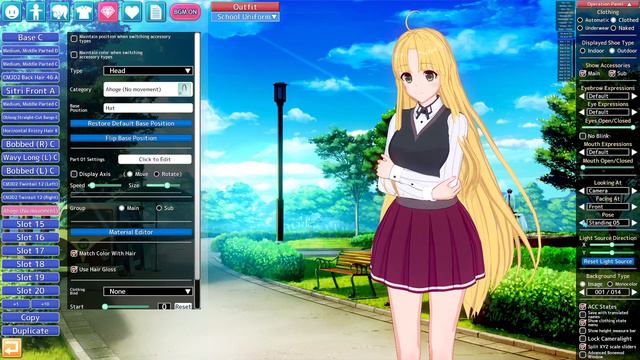640x360 pixels.
Task: Select Wavy Long (L) C slot
Action: click(31, 157)
